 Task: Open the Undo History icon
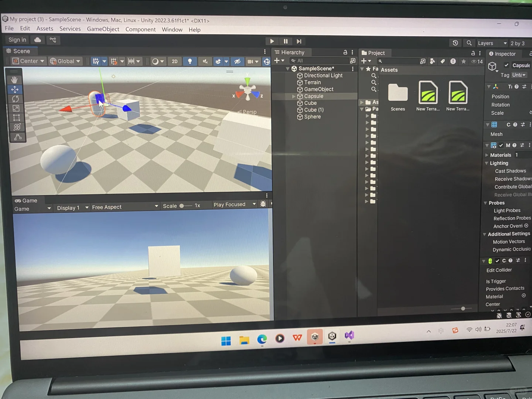455,43
